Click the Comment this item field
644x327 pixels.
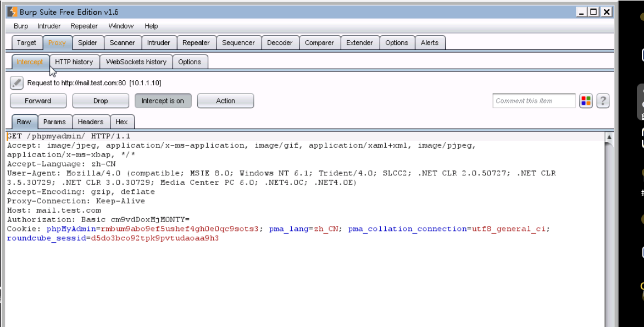[x=534, y=101]
